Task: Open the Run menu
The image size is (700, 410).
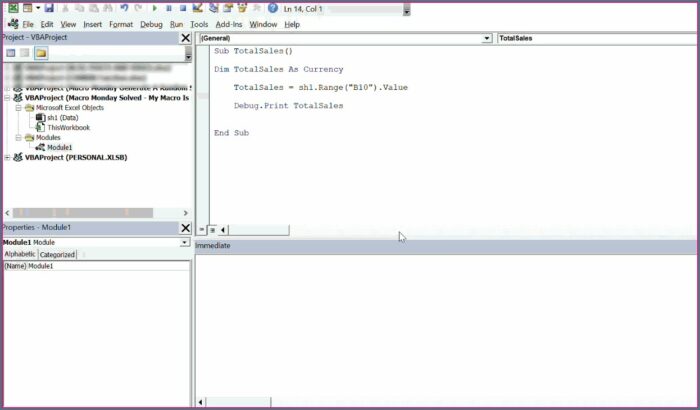Action: click(176, 25)
